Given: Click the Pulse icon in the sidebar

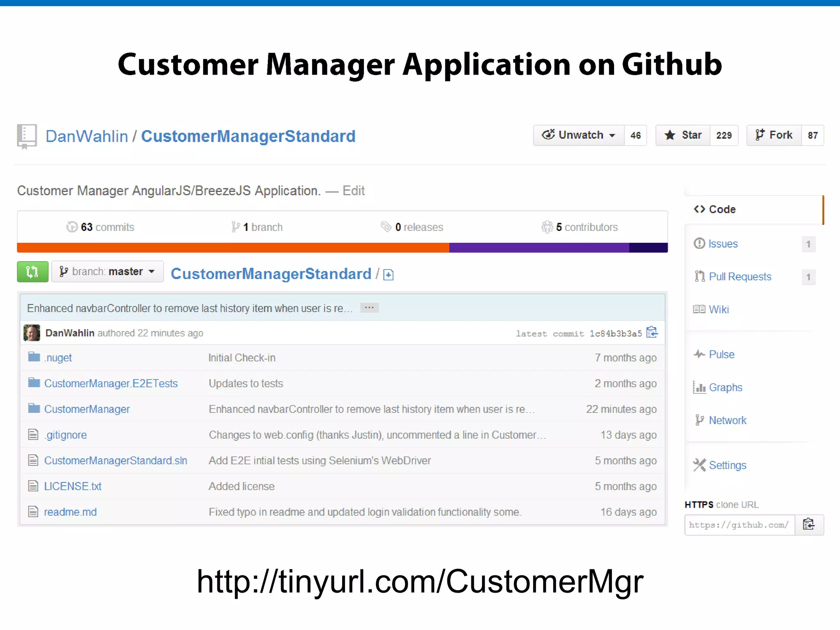Looking at the screenshot, I should pyautogui.click(x=699, y=354).
